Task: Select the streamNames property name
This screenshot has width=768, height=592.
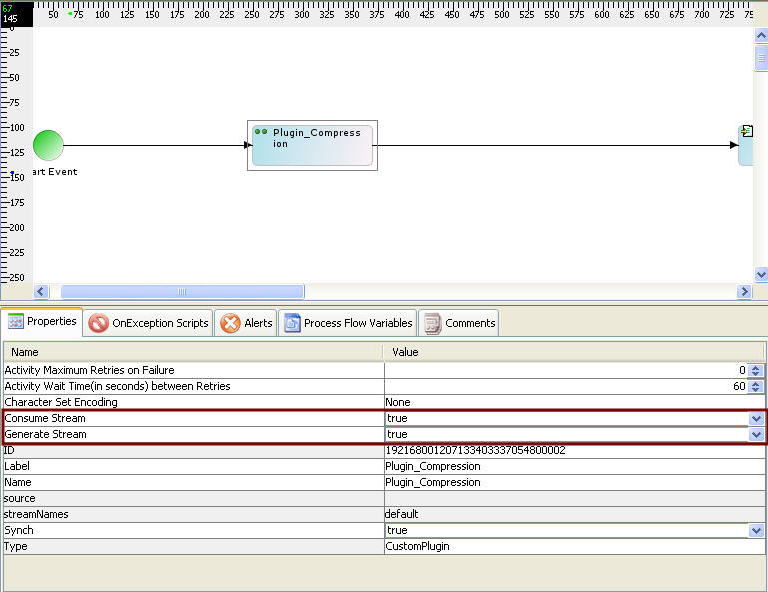Action: [x=36, y=514]
